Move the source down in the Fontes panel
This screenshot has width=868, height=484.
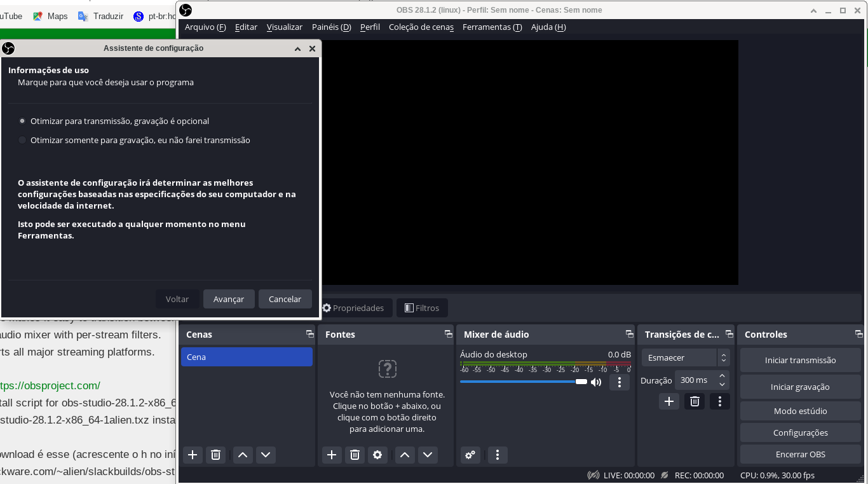[428, 455]
